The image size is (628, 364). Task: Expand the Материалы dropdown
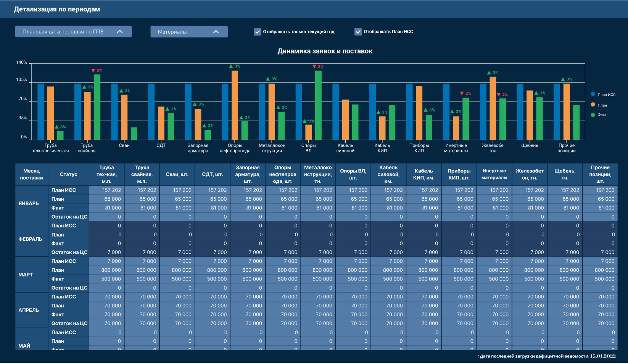pyautogui.click(x=189, y=32)
